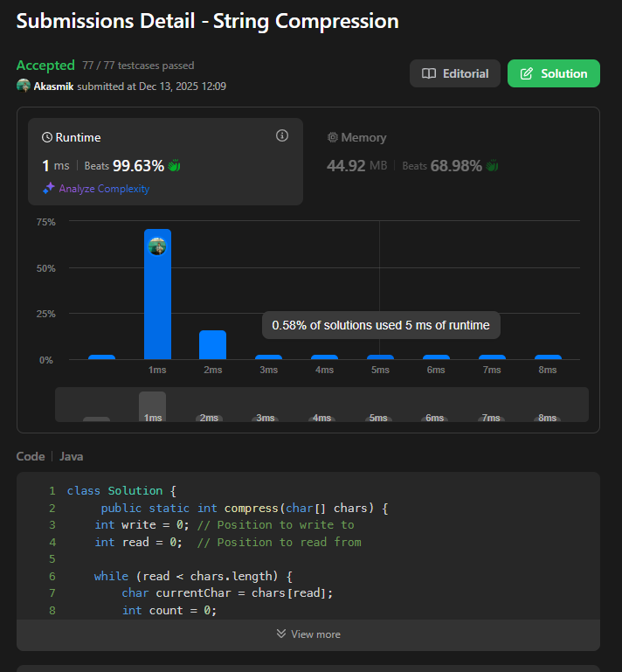The image size is (622, 672).
Task: Click the clapping icon beside 99.63%
Action: (174, 165)
